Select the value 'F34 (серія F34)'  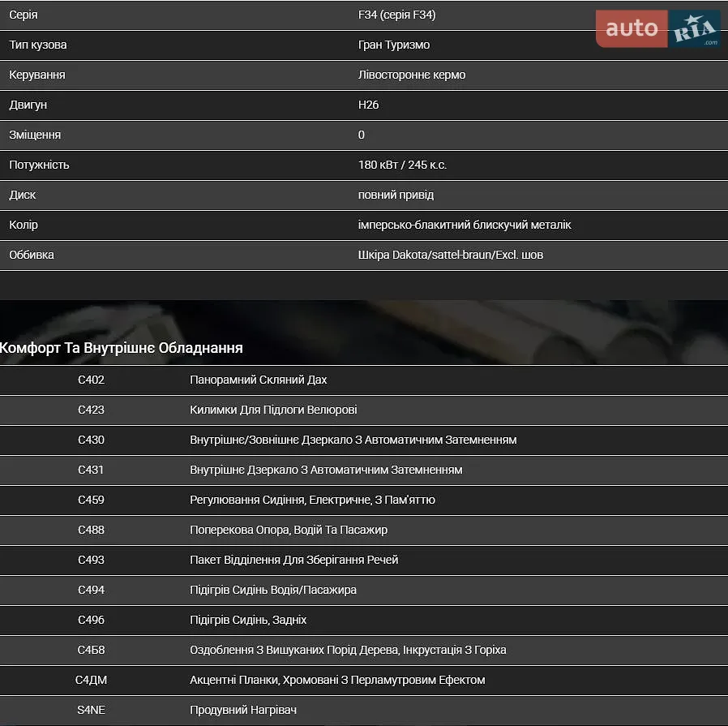[x=397, y=15]
